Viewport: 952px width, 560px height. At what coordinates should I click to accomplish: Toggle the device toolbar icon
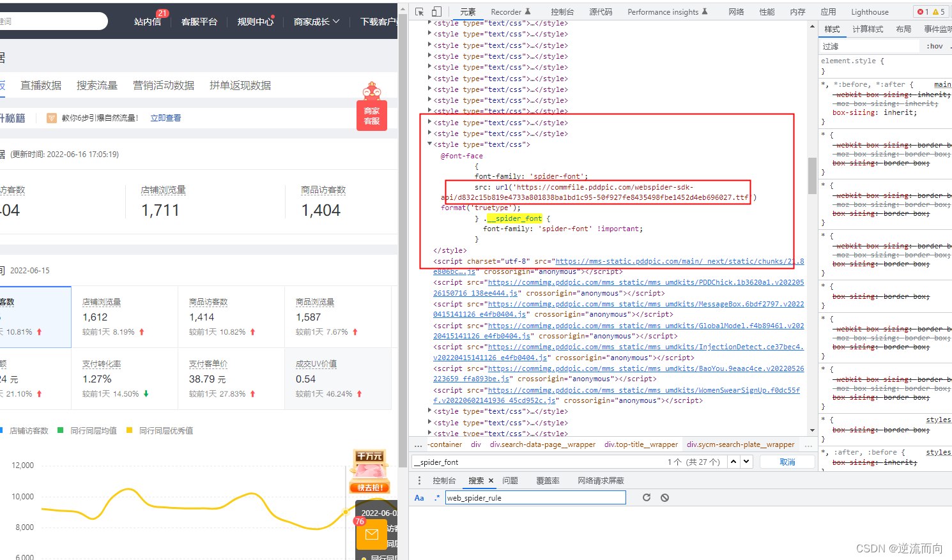click(436, 11)
